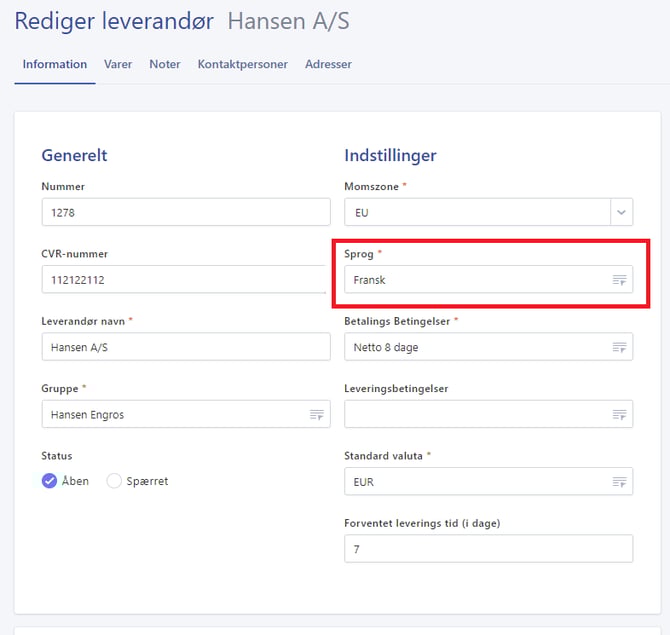Switch to the Varer tab

pyautogui.click(x=118, y=64)
